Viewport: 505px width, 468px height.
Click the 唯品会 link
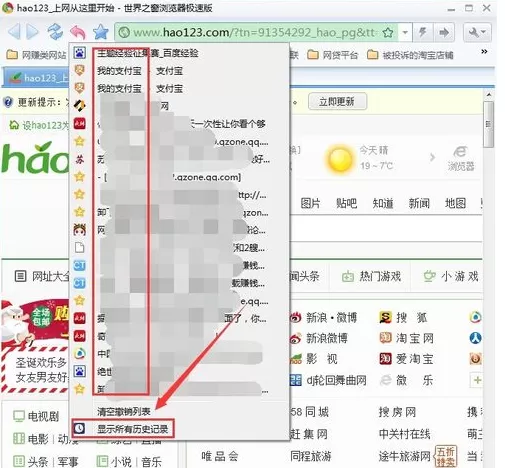tap(220, 456)
